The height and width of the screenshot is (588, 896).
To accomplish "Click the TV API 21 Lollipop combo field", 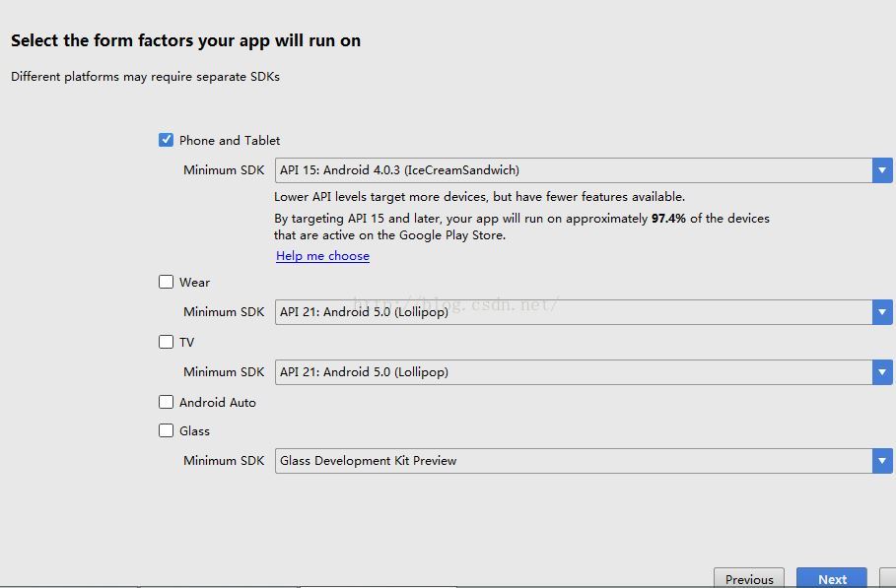I will click(x=572, y=372).
